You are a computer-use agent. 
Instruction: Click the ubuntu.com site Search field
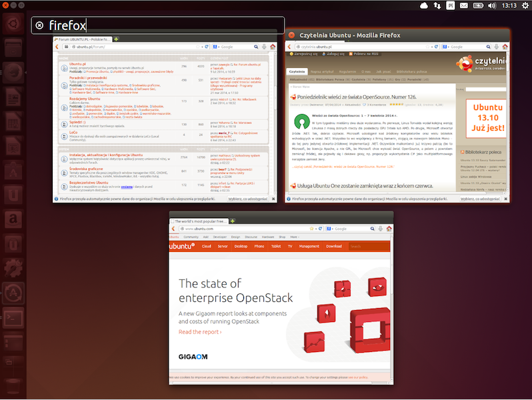coord(369,246)
